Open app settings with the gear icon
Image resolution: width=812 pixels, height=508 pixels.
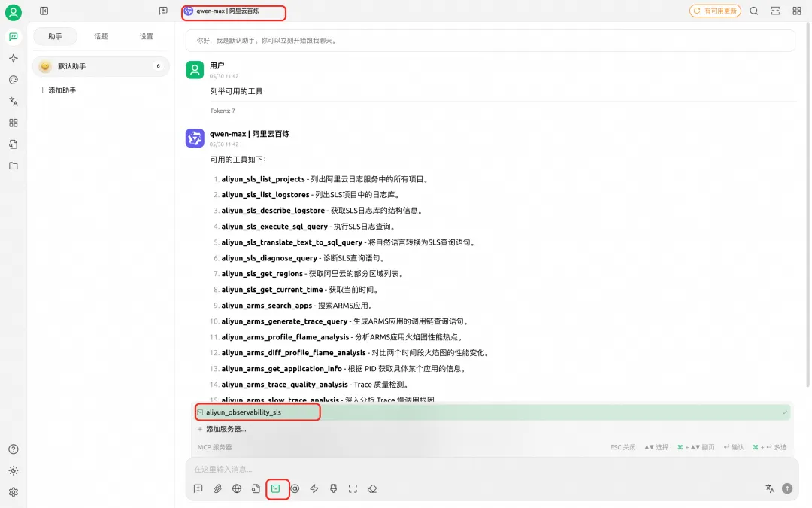tap(13, 492)
